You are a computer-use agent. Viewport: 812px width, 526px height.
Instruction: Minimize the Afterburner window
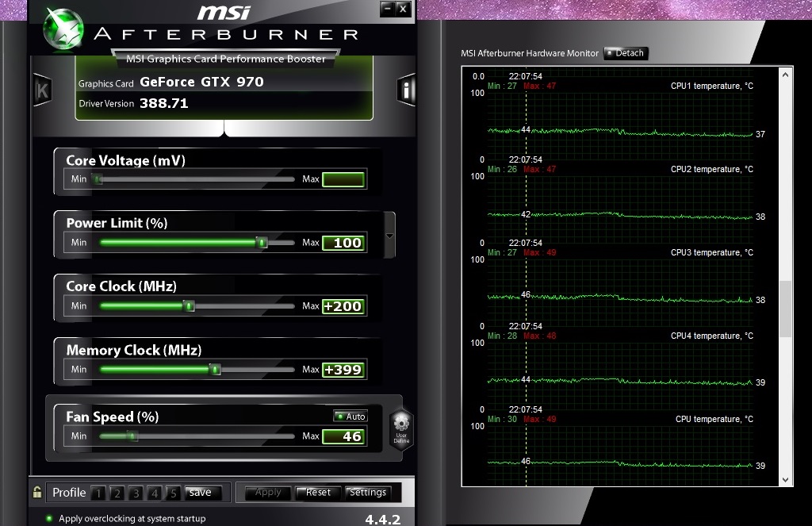387,9
